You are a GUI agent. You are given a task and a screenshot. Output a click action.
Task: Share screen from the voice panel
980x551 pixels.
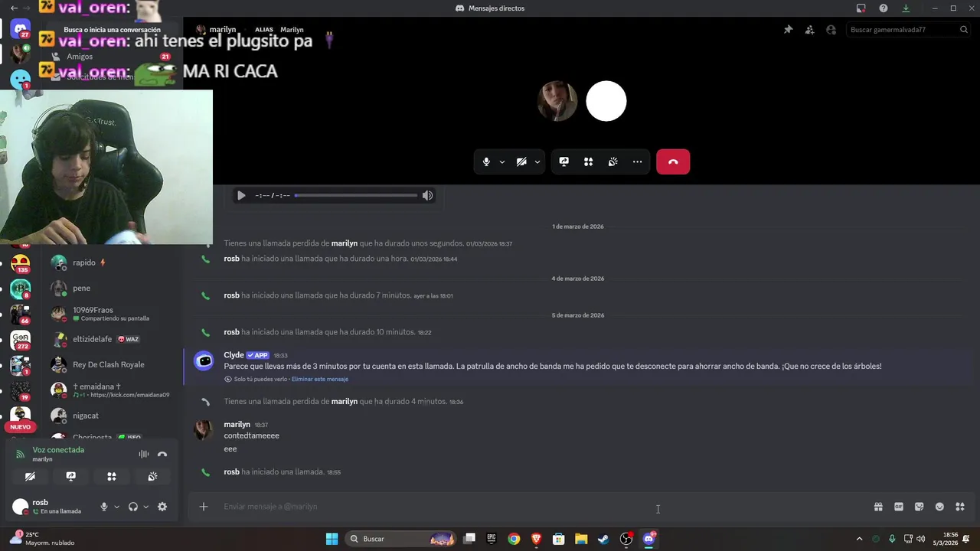click(71, 477)
